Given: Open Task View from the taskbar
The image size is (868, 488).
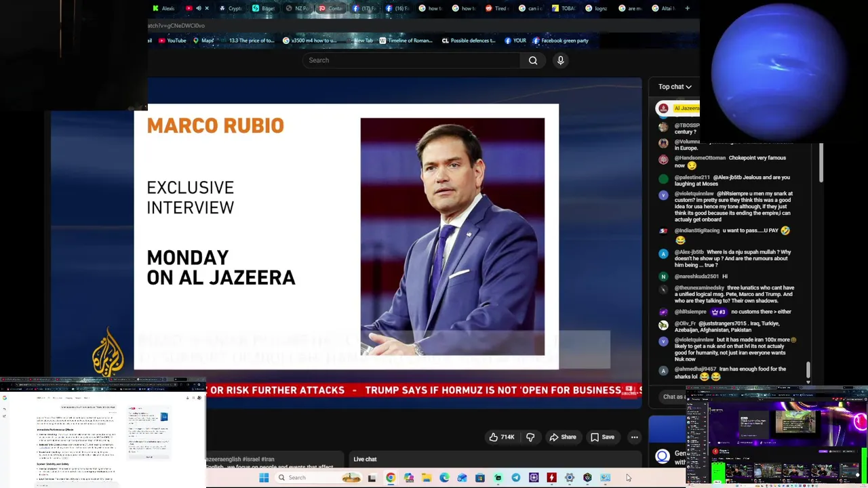Looking at the screenshot, I should [x=372, y=478].
